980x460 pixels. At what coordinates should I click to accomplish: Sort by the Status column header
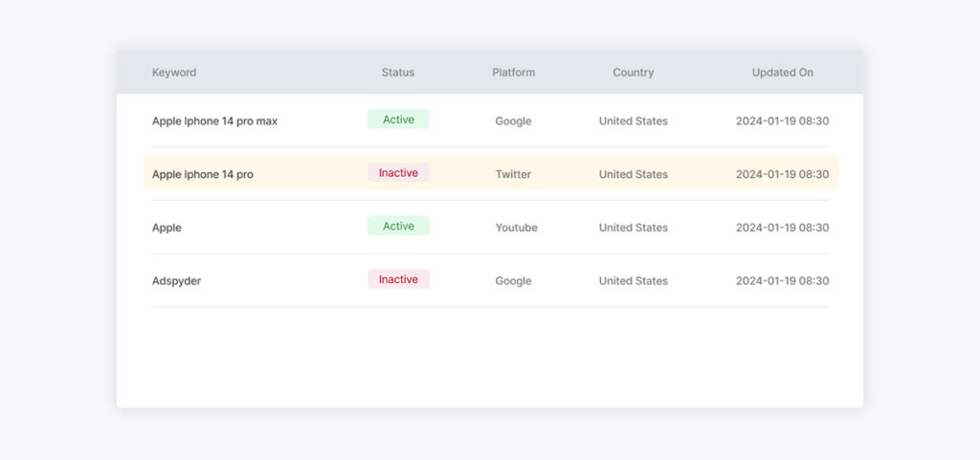(398, 73)
